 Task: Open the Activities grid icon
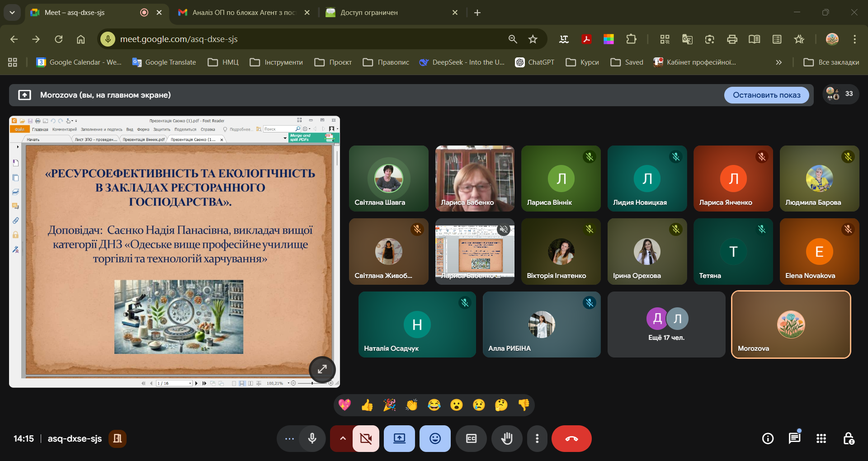point(821,438)
